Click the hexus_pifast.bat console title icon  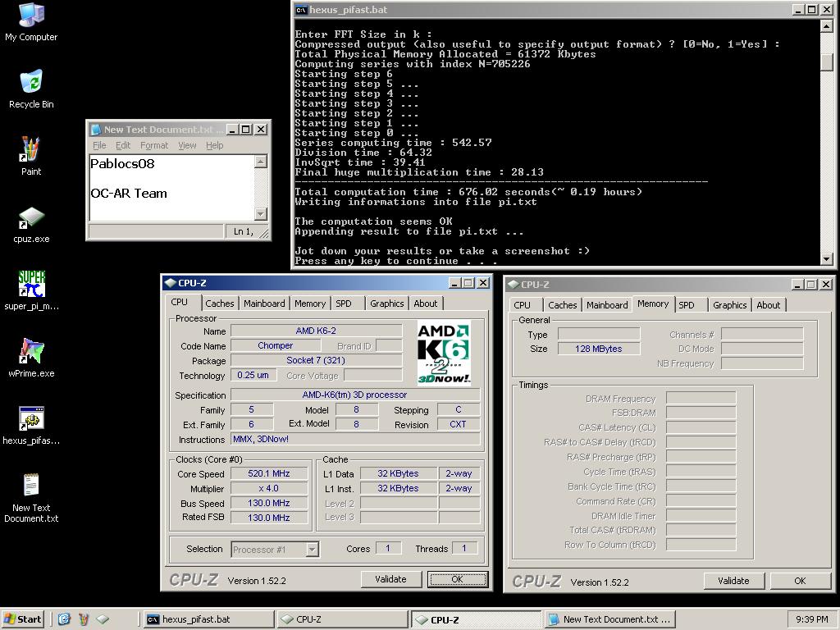point(302,10)
